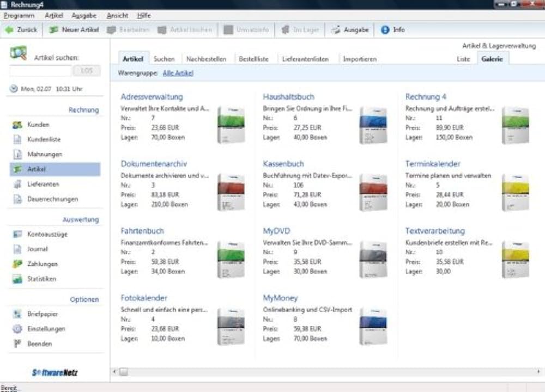Open the Haushaltsbuch article title link
545x392 pixels.
[288, 96]
